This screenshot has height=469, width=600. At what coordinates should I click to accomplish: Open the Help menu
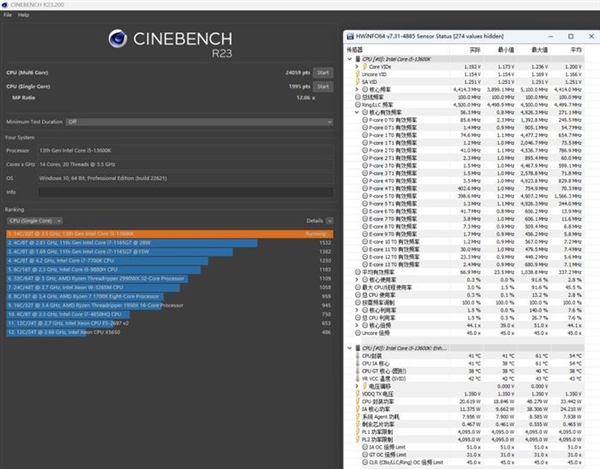[x=22, y=15]
